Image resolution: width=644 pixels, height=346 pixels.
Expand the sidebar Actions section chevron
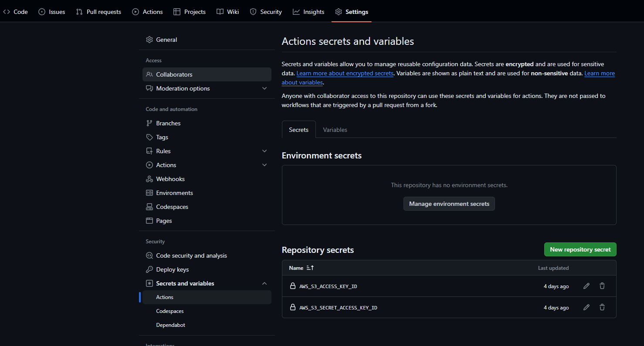coord(264,165)
